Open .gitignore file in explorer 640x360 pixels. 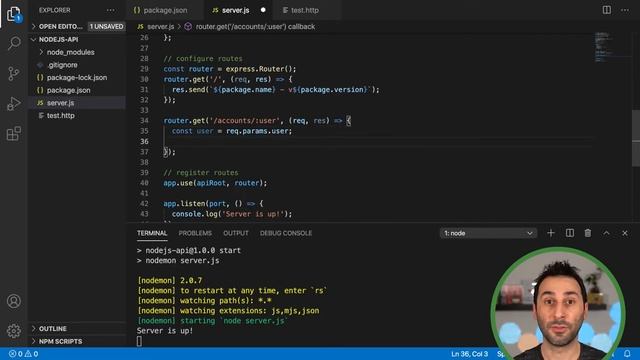[77, 65]
